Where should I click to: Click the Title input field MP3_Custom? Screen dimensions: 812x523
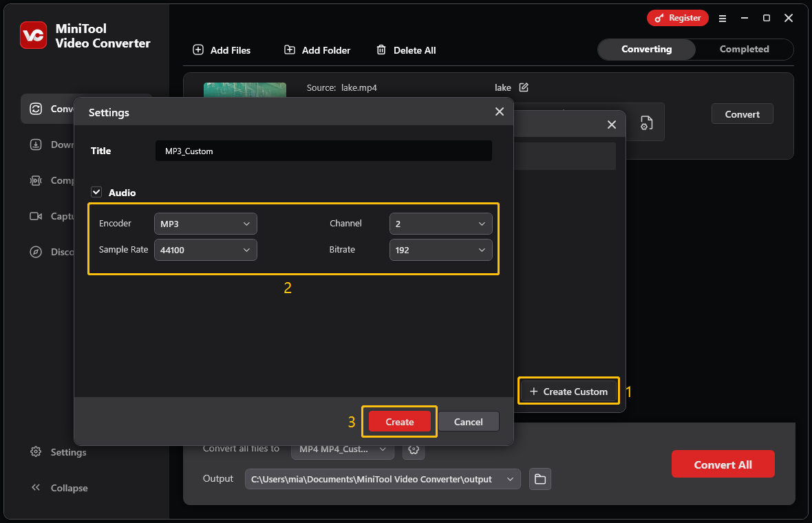[x=323, y=151]
